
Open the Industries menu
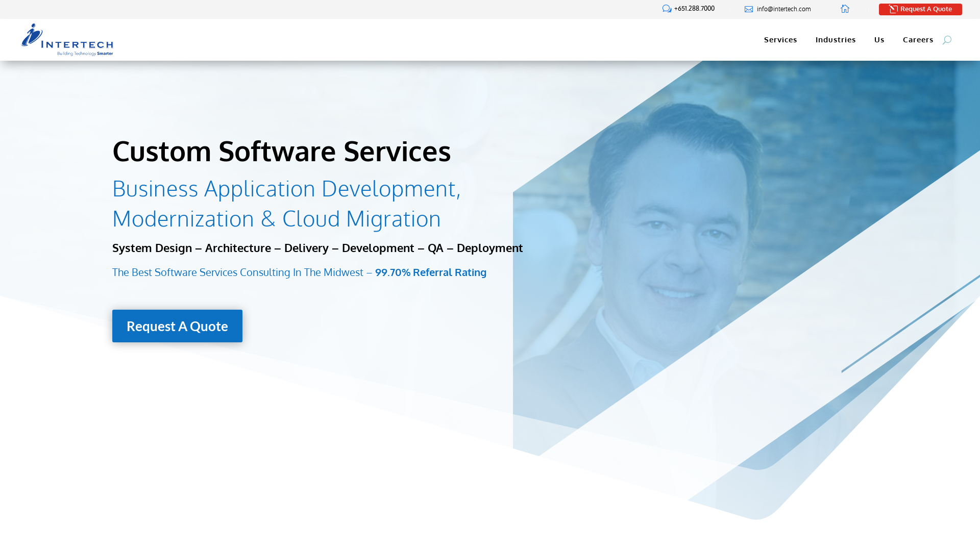coord(836,40)
